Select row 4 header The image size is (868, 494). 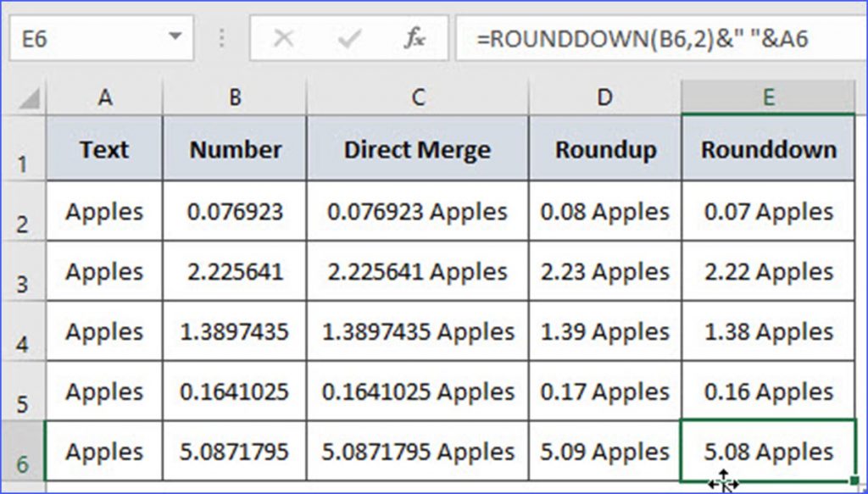[22, 333]
